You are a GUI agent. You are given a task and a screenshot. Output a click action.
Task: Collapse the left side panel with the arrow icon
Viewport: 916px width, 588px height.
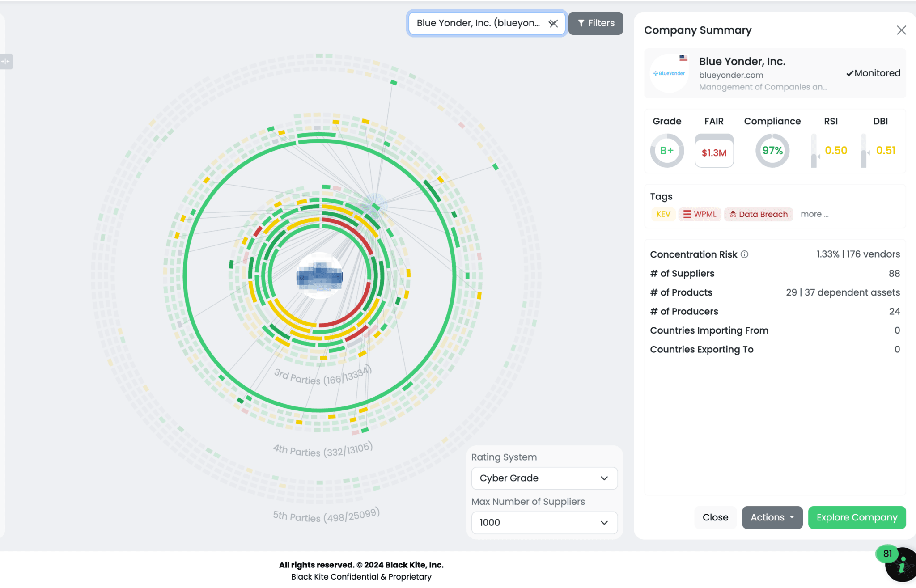[x=6, y=61]
